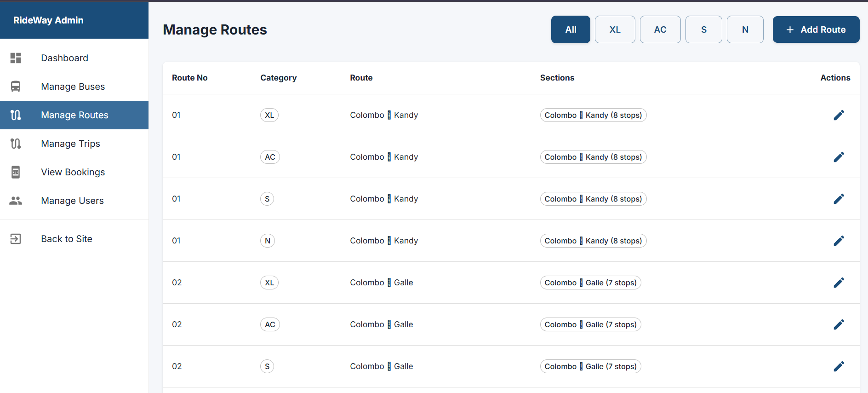Image resolution: width=868 pixels, height=393 pixels.
Task: Show All route categories
Action: (x=571, y=29)
